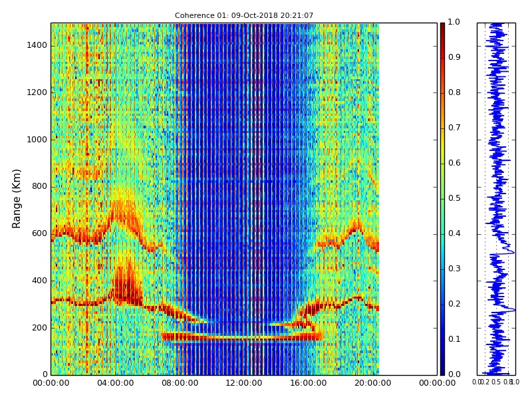Click the colorbar 0.5 label
Screen dimensions: 532x399
point(454,198)
